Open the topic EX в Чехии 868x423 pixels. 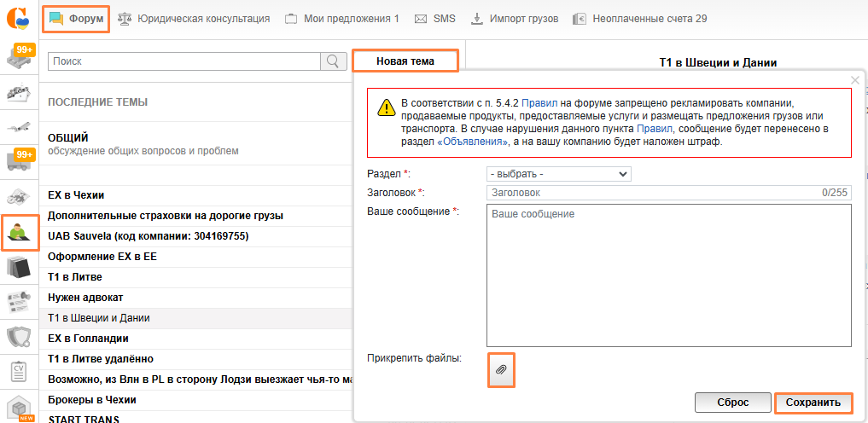(76, 195)
